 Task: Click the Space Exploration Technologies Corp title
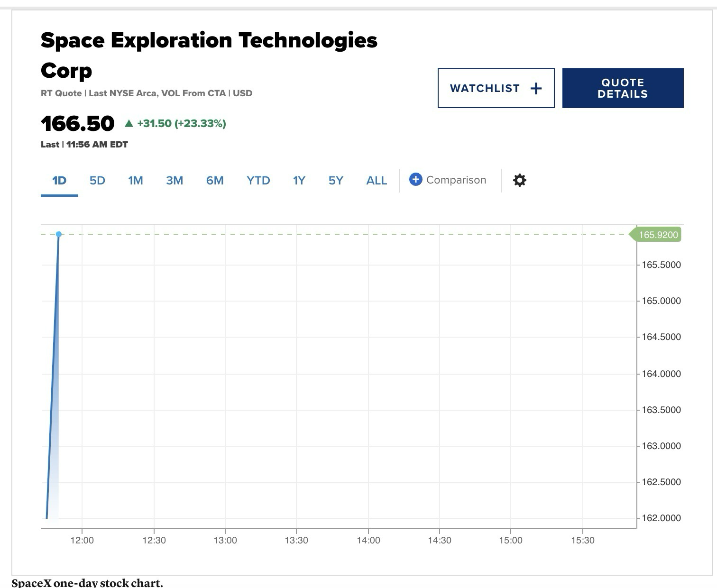click(x=209, y=55)
